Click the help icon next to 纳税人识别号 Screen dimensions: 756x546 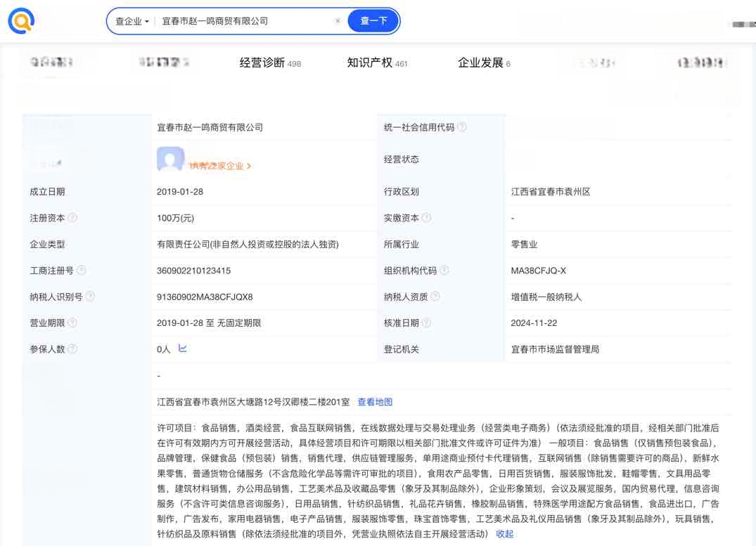(x=90, y=297)
